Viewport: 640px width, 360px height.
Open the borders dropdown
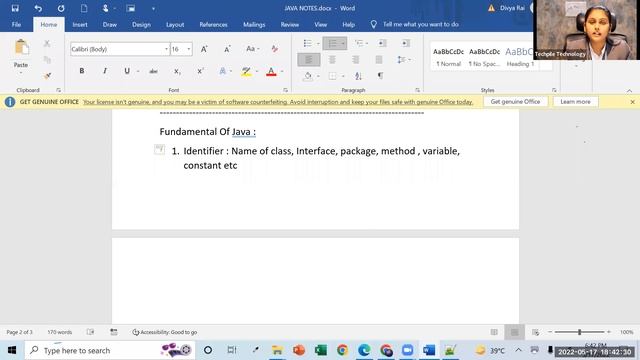tap(343, 76)
